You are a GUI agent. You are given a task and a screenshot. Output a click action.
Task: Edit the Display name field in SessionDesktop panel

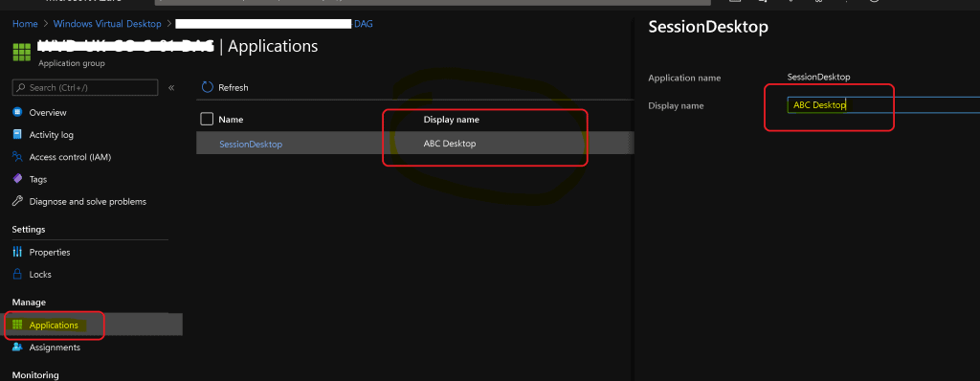click(x=882, y=105)
